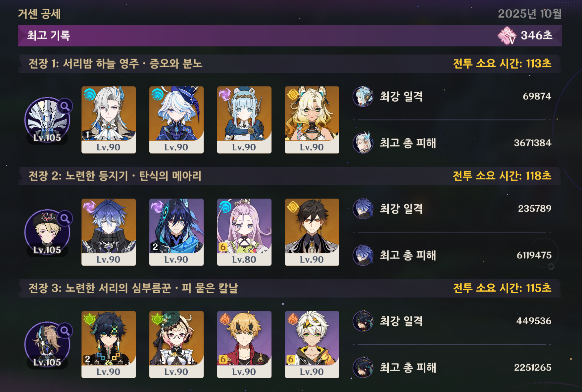Viewport: 582px width, 392px height.
Task: Click the avatar icon next to 449536
Action: click(363, 321)
